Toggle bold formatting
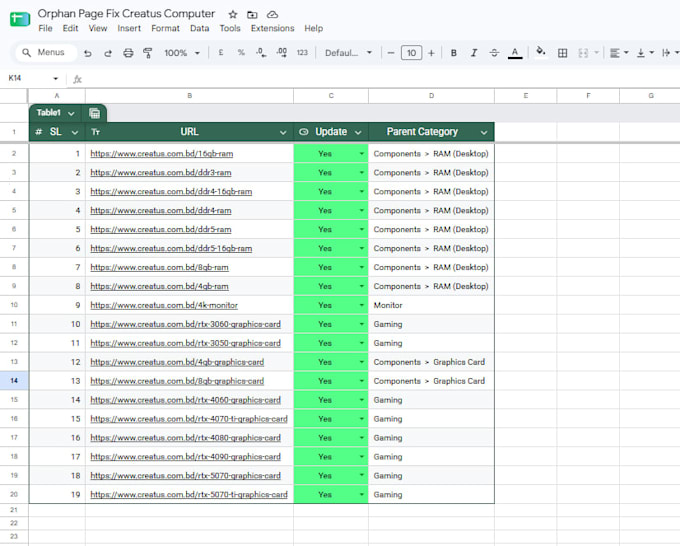 click(x=454, y=53)
